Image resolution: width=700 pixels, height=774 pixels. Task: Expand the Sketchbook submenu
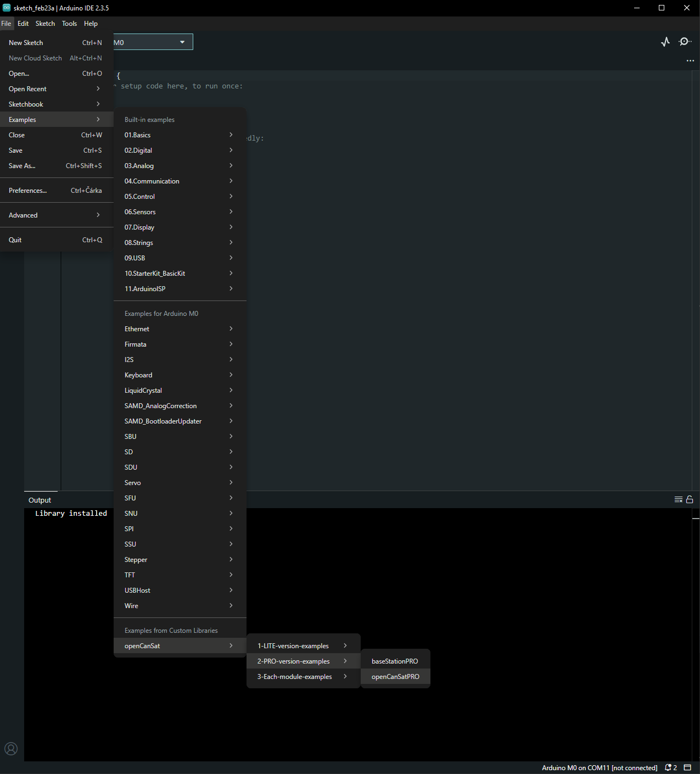(x=57, y=104)
